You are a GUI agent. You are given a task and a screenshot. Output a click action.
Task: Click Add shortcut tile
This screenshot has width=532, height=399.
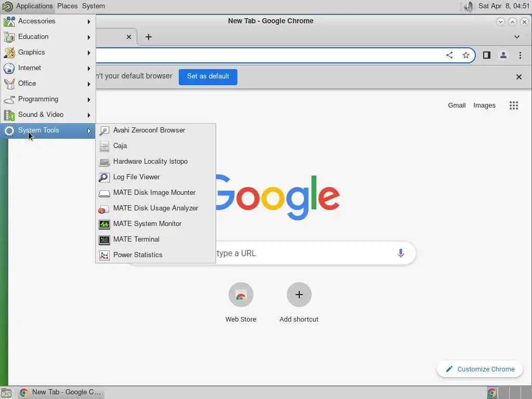[x=299, y=303]
